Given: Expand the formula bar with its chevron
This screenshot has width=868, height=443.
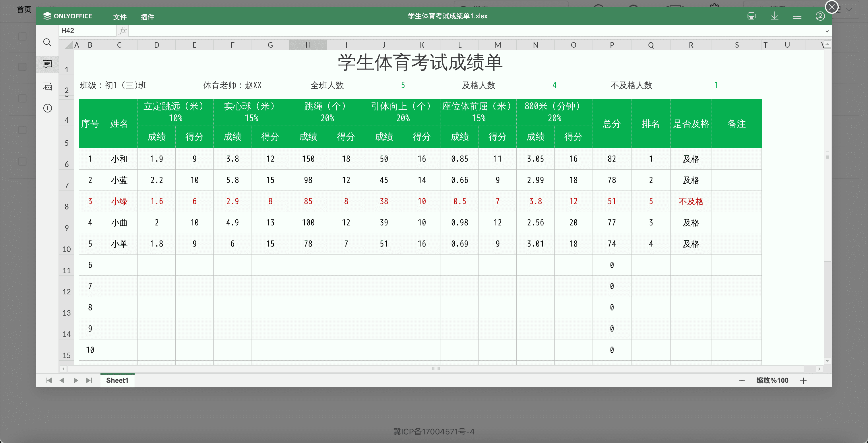Looking at the screenshot, I should click(827, 31).
